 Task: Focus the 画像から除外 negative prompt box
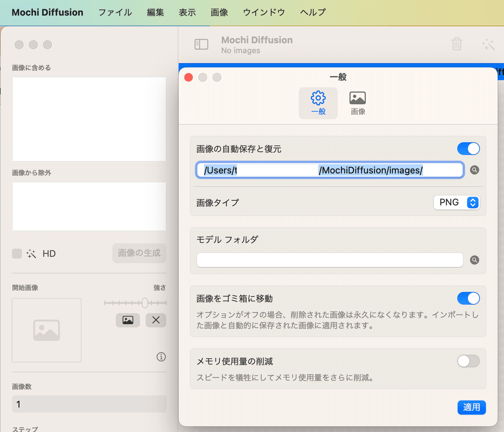pos(89,206)
